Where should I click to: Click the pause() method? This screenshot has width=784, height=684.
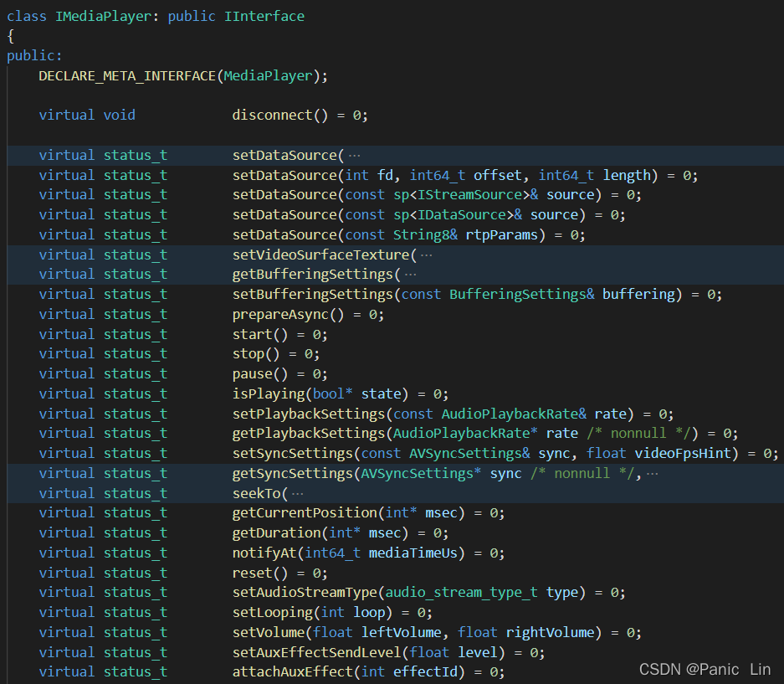pos(260,374)
